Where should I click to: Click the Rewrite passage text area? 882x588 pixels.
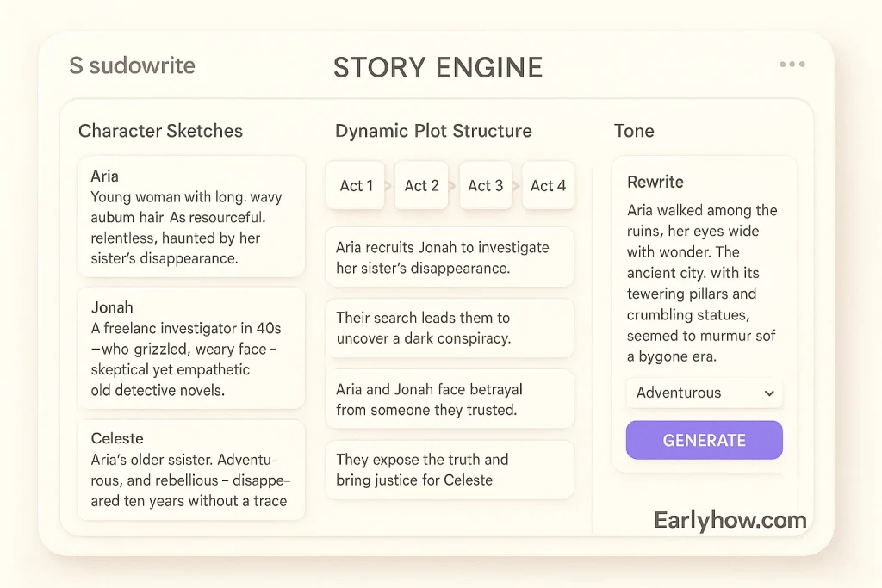click(703, 282)
